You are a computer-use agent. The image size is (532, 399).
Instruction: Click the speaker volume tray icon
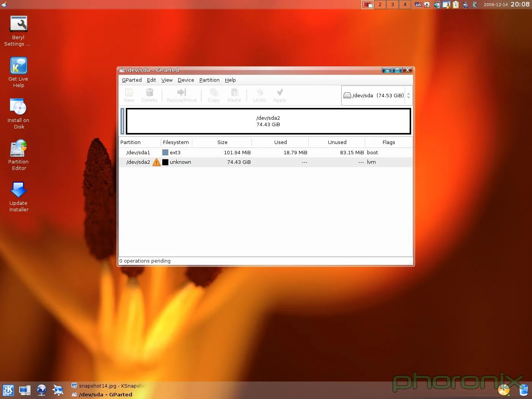[437, 5]
